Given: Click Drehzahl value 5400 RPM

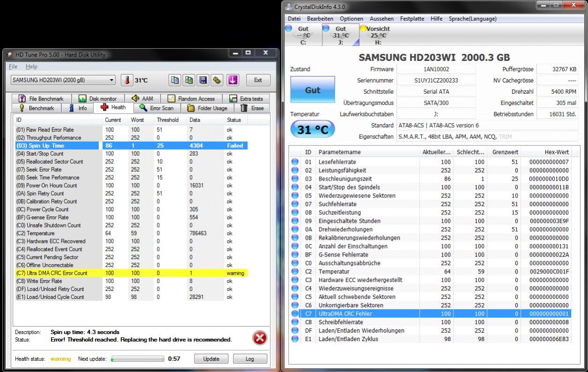Looking at the screenshot, I should point(558,91).
